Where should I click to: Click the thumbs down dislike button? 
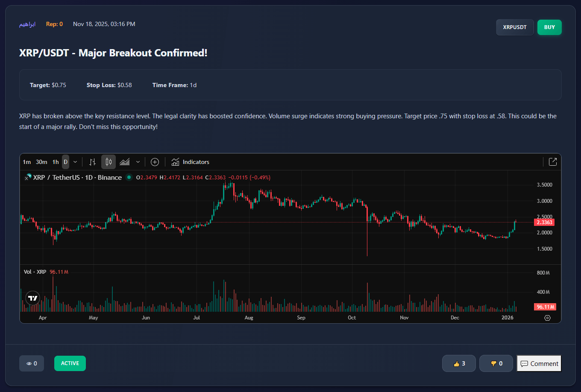[x=496, y=363]
